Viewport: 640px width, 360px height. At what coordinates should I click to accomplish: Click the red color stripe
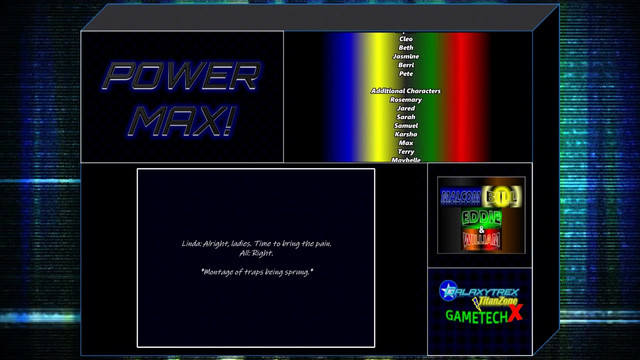464,97
